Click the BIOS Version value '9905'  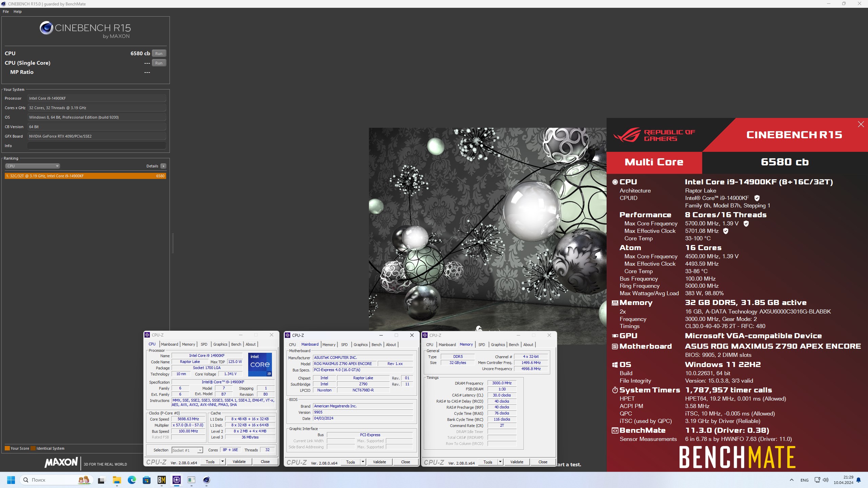point(363,412)
